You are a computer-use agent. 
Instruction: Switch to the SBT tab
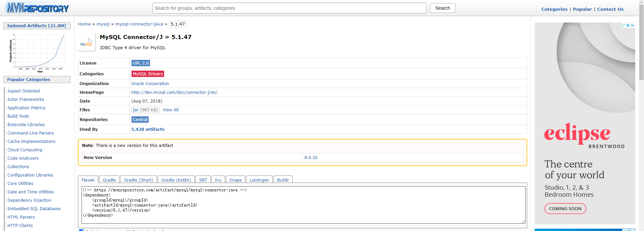(x=203, y=180)
